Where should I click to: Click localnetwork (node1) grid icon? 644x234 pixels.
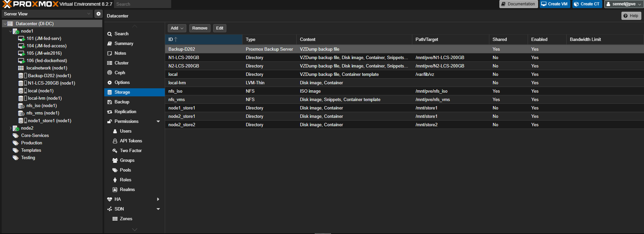pos(21,68)
